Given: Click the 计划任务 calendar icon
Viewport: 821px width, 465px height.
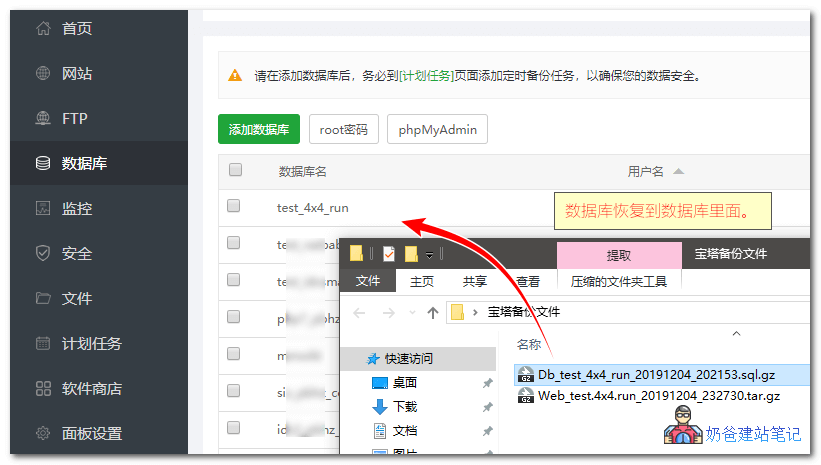Looking at the screenshot, I should tap(43, 343).
